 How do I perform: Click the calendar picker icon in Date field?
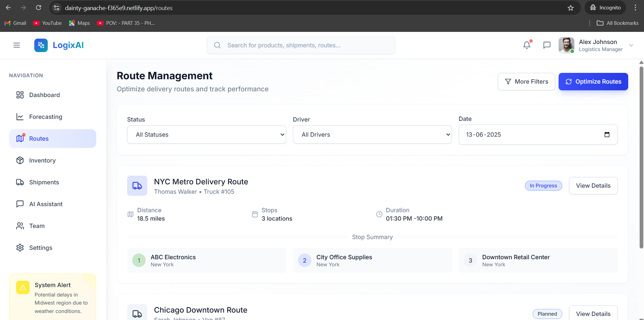click(x=607, y=135)
